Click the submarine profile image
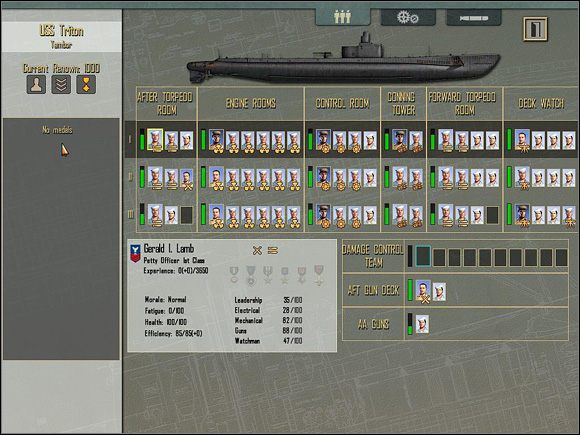This screenshot has height=435, width=580. click(343, 59)
